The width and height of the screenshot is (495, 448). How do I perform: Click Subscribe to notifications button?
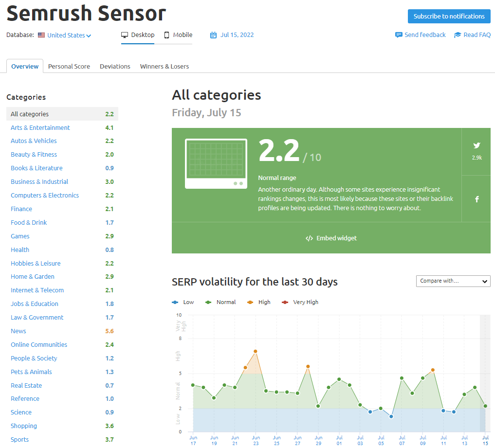click(449, 16)
